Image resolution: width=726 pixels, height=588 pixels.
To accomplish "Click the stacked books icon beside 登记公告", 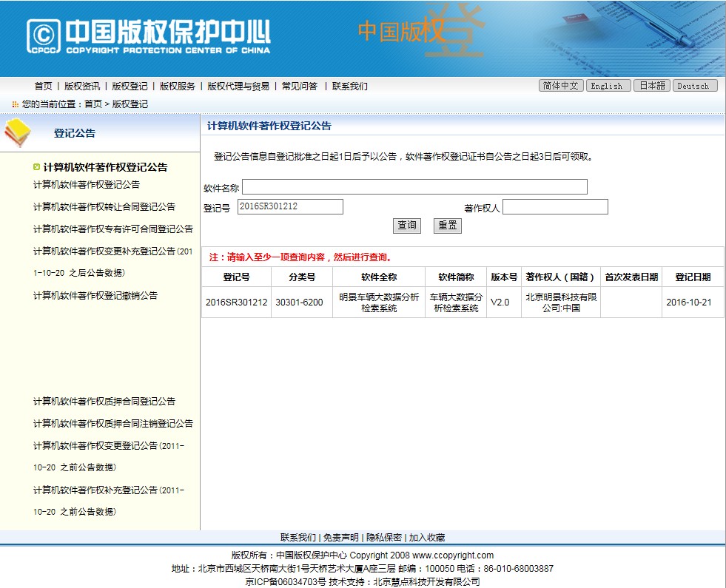I will (18, 133).
